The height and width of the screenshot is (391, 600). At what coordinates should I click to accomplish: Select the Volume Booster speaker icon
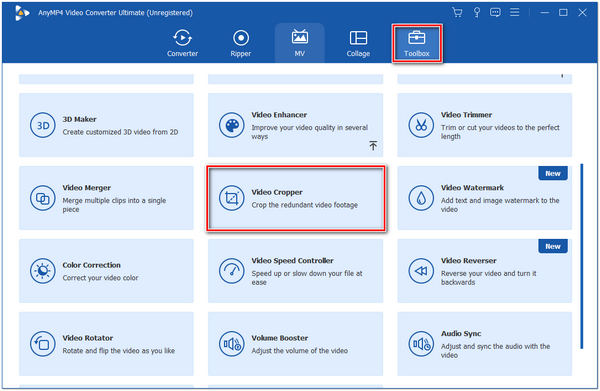(232, 344)
